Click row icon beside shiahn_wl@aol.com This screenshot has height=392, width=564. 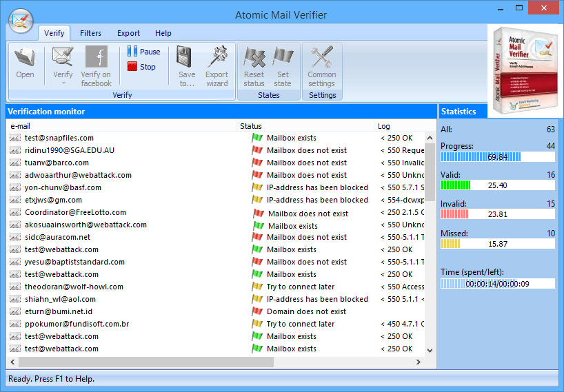click(14, 299)
